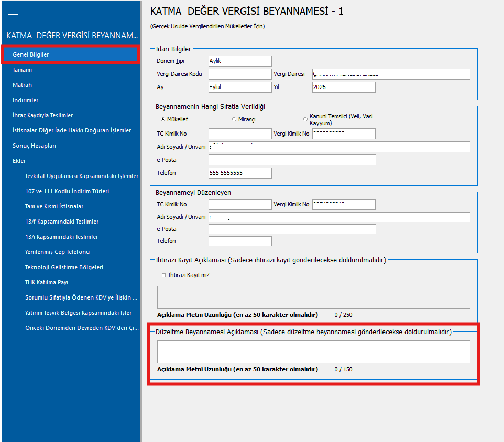Viewport: 504px width, 442px height.
Task: Open the hamburger menu icon
Action: coord(13,12)
